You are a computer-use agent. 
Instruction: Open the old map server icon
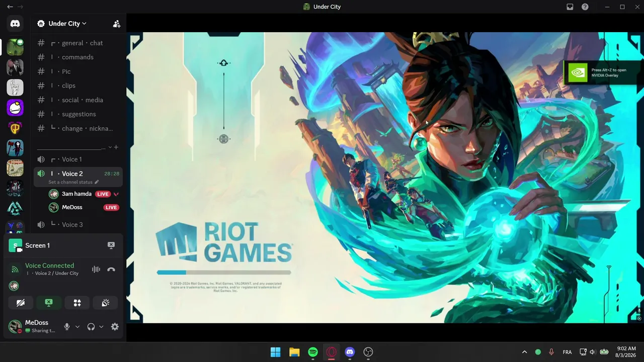coord(15,168)
